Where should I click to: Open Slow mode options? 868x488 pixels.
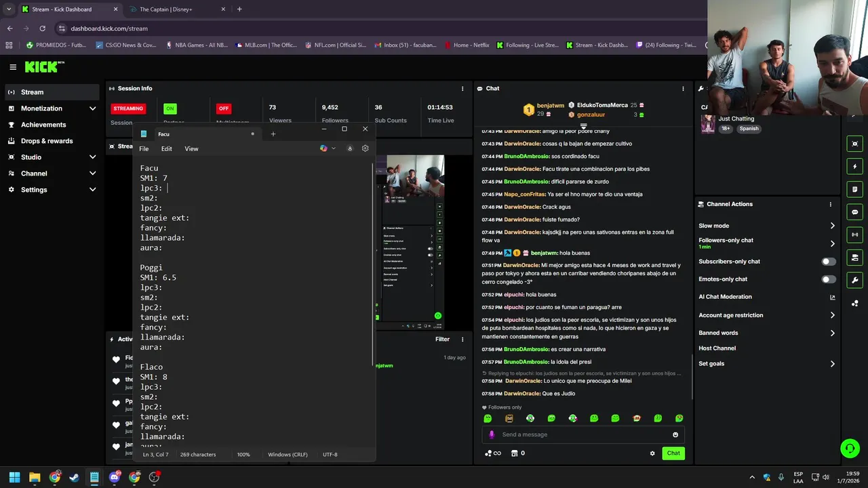point(767,226)
